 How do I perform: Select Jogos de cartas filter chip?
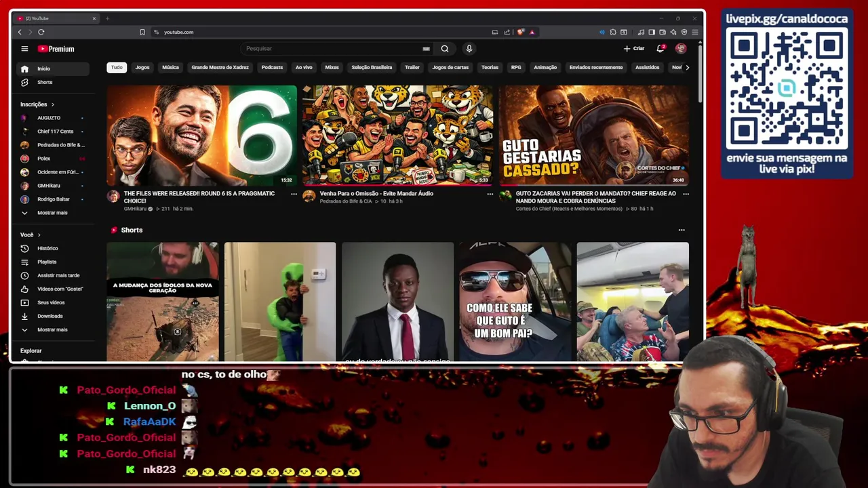(450, 67)
